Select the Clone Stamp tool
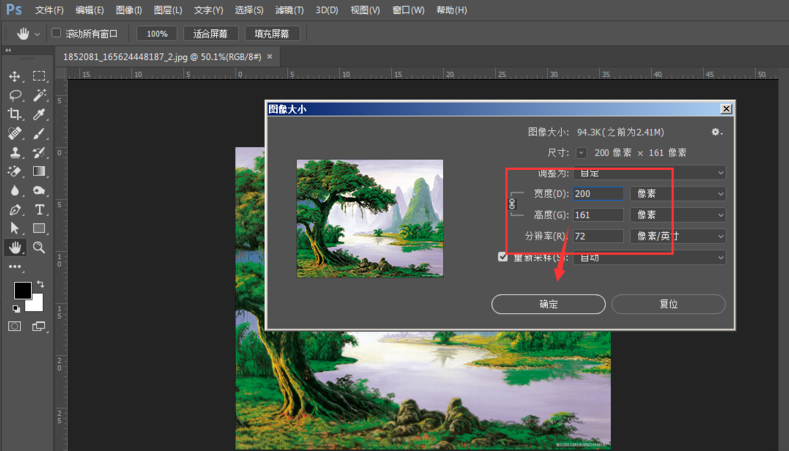Image resolution: width=789 pixels, height=451 pixels. pyautogui.click(x=15, y=153)
